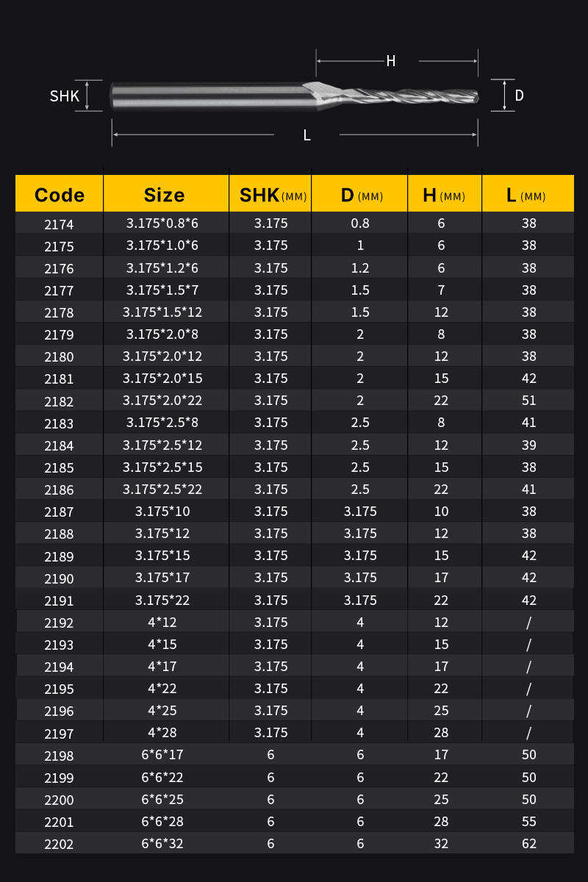Click the H (MM) column header
Image resolution: width=588 pixels, height=882 pixels.
tap(444, 195)
